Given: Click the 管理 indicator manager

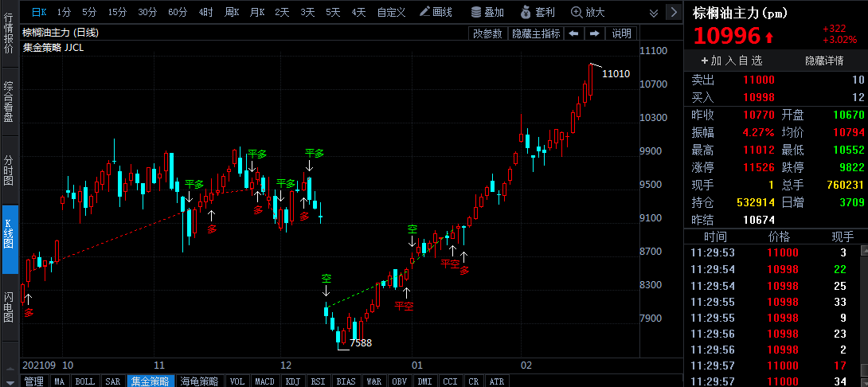Looking at the screenshot, I should [33, 381].
